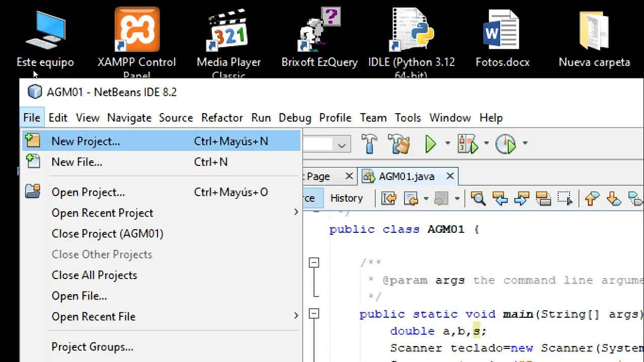Image resolution: width=644 pixels, height=362 pixels.
Task: Select the Brixoft EzQuery desktop icon
Action: click(319, 38)
